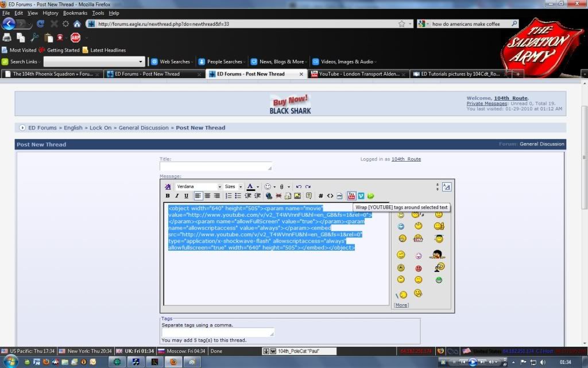
Task: Click the YouTube tag wrap icon
Action: (352, 196)
